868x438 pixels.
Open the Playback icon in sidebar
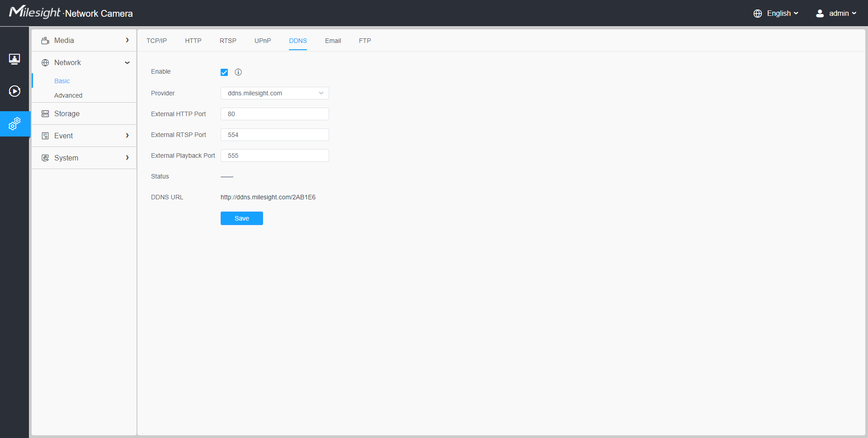(x=14, y=91)
